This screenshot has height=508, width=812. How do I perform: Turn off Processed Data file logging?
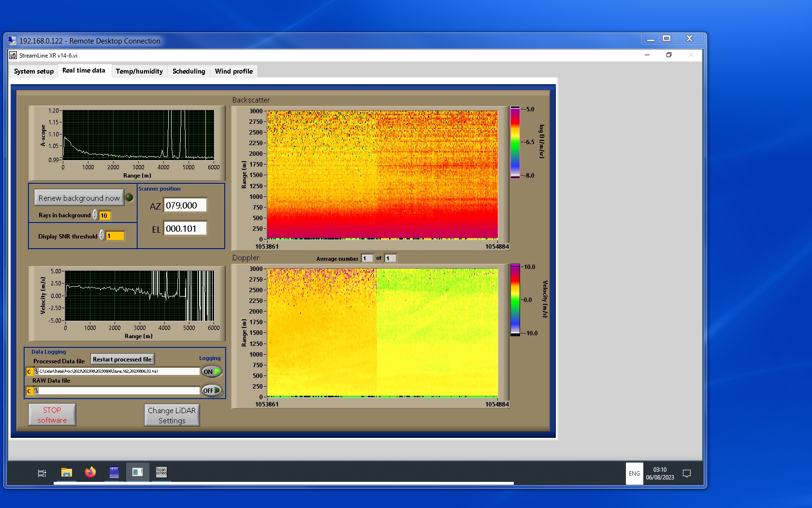[x=212, y=372]
